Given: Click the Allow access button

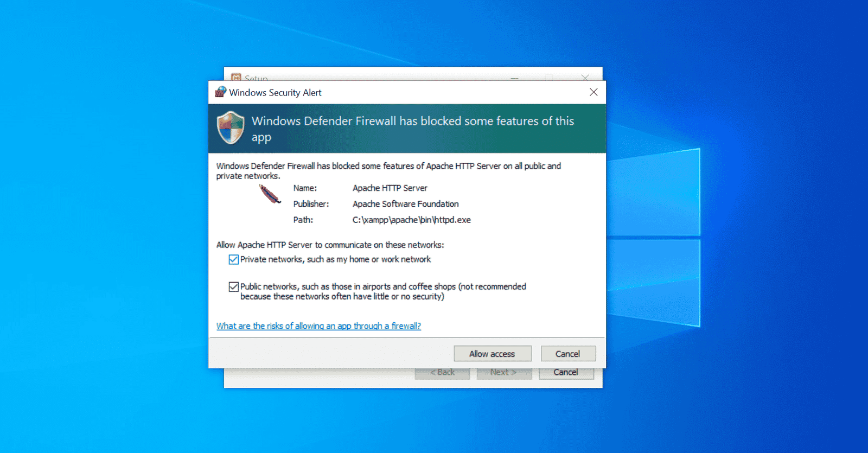Looking at the screenshot, I should point(493,354).
